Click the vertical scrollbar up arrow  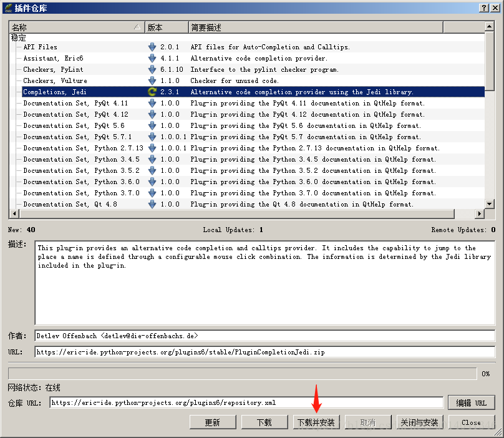coord(489,26)
